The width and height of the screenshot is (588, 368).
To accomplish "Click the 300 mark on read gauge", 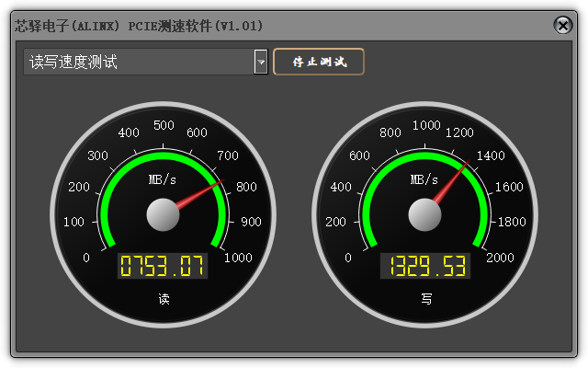I will click(97, 155).
